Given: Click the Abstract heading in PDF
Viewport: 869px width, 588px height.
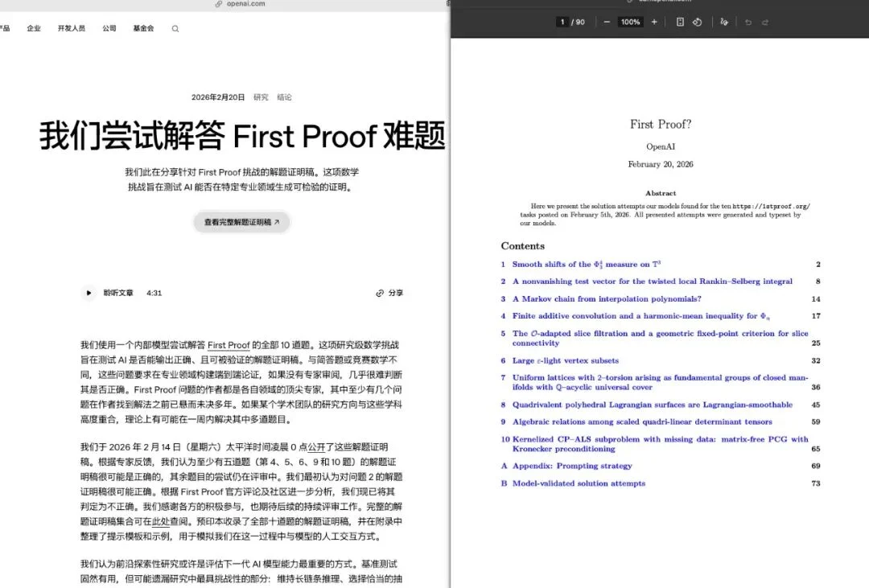Looking at the screenshot, I should (x=661, y=193).
